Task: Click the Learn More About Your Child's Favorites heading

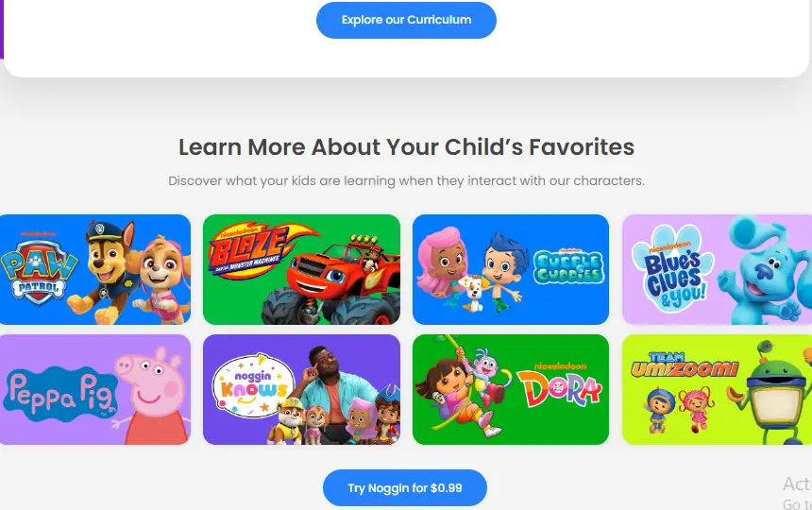Action: (407, 147)
